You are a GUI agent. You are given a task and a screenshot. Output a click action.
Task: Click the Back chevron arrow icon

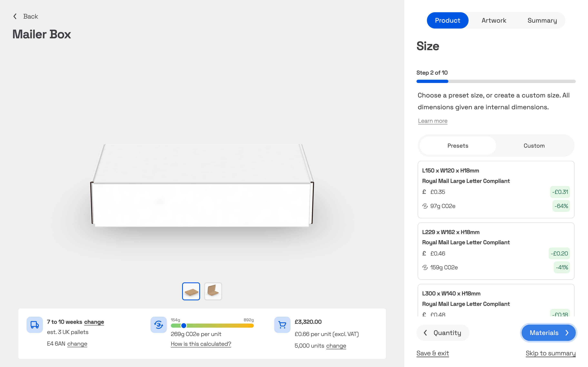[x=15, y=16]
